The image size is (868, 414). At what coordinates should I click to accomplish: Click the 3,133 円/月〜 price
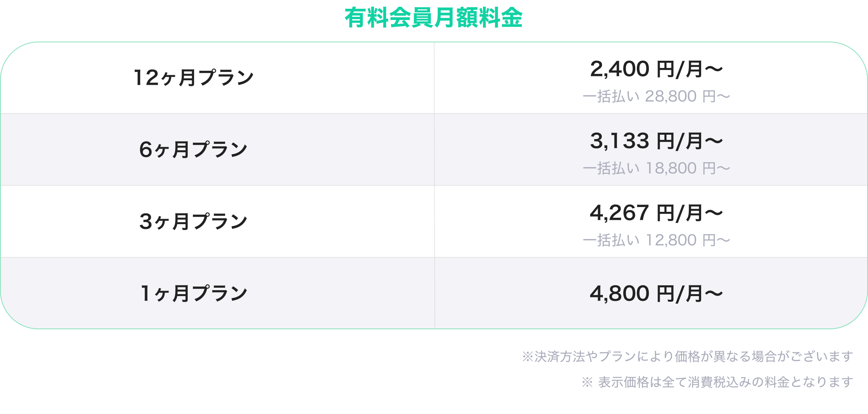tap(656, 141)
